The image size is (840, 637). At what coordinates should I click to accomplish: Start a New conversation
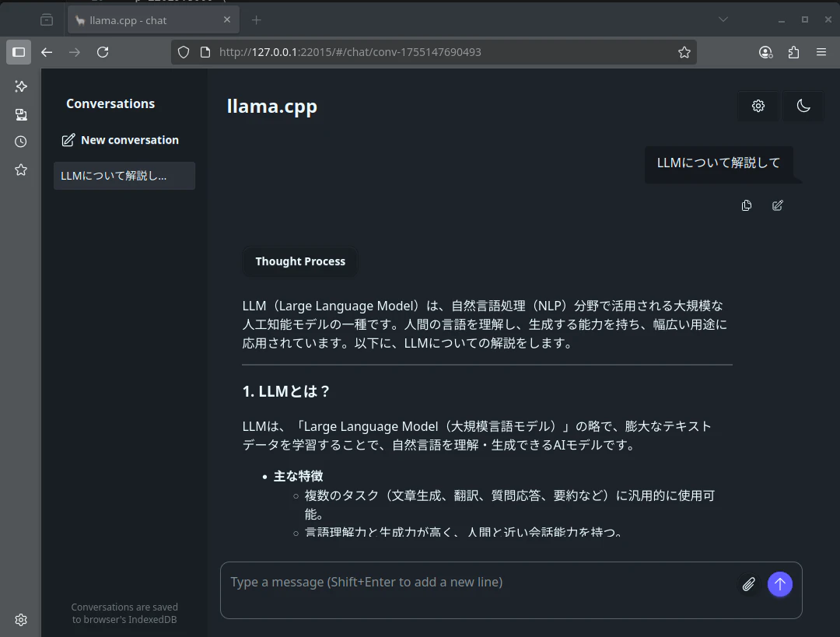[x=121, y=140]
